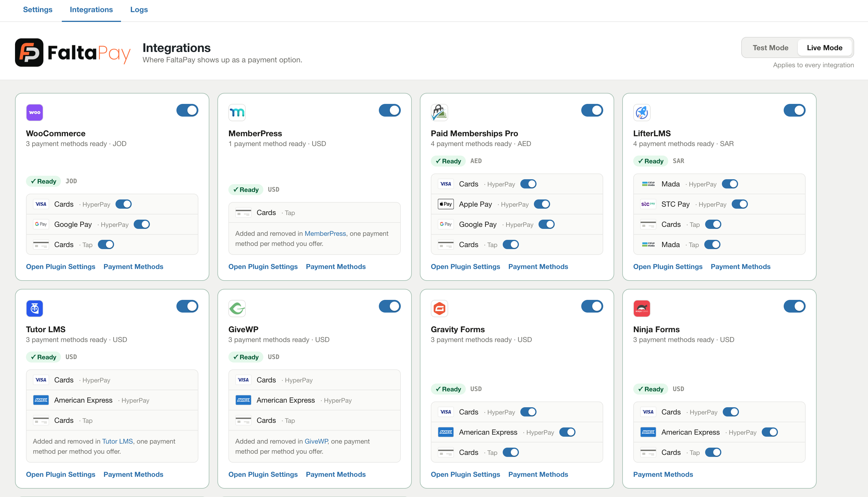Viewport: 868px width, 497px height.
Task: Turn off Gravity Forms integration toggle
Action: pyautogui.click(x=592, y=306)
